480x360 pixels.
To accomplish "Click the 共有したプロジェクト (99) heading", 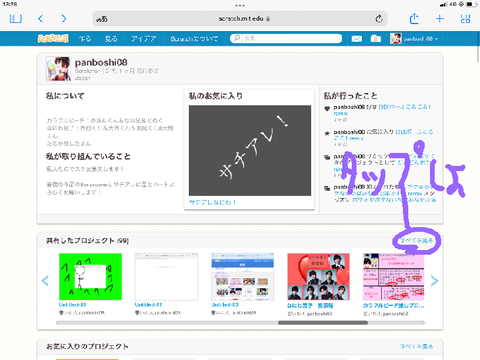I will (x=87, y=241).
